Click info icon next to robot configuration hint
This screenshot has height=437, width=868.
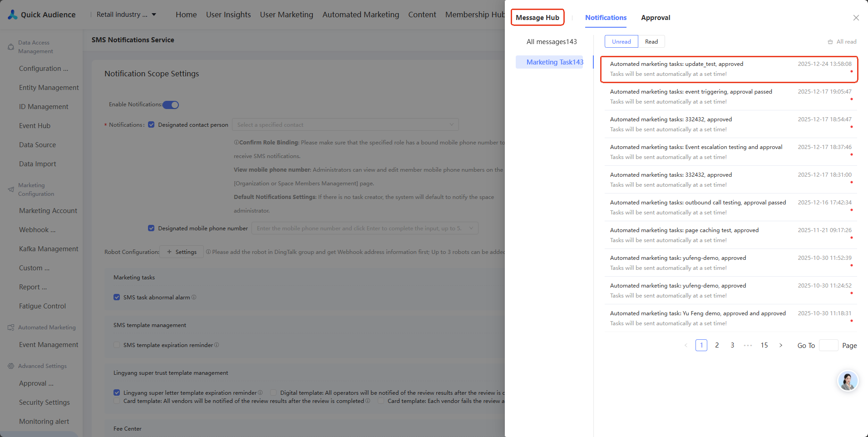(x=208, y=252)
